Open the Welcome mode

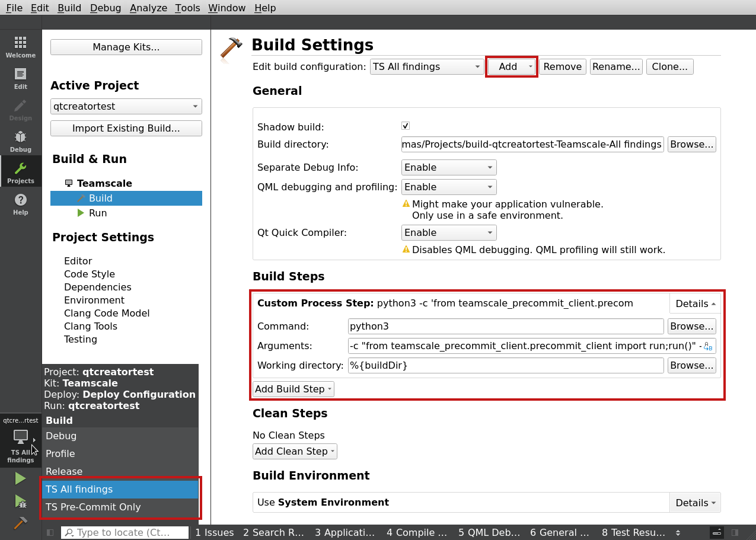(x=21, y=47)
